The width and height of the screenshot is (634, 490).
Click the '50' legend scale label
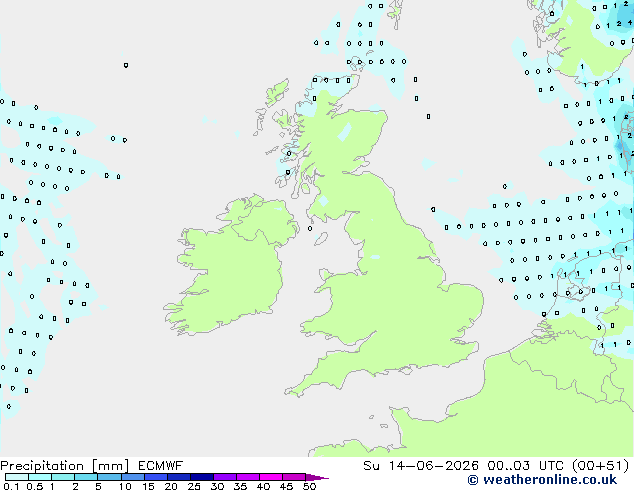pyautogui.click(x=309, y=486)
